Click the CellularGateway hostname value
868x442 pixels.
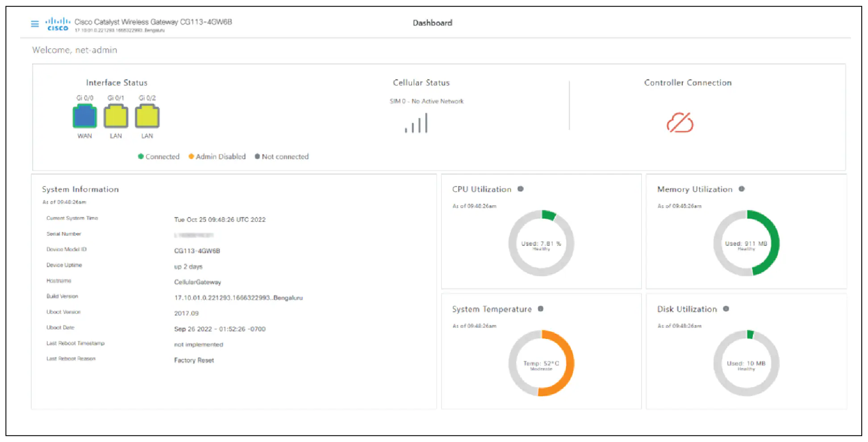197,282
